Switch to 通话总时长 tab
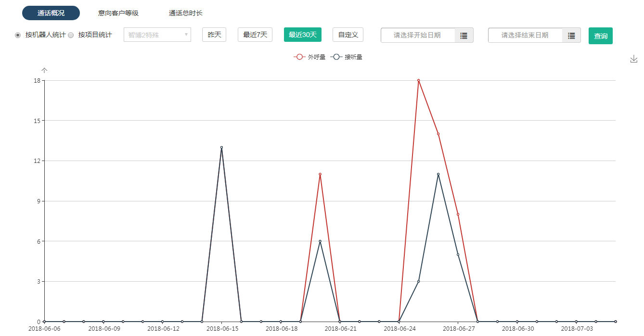 pos(186,13)
